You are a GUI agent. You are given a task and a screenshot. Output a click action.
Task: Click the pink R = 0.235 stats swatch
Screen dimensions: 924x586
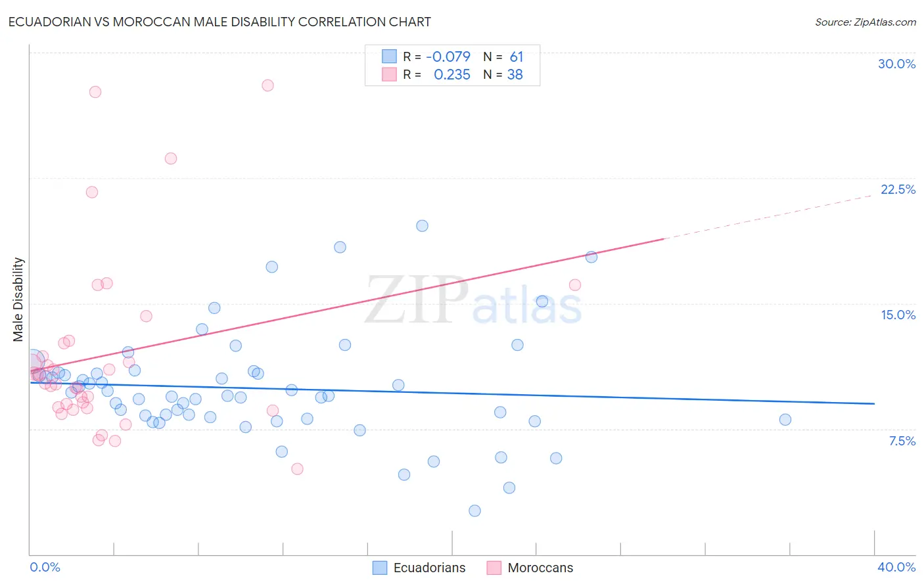point(389,74)
